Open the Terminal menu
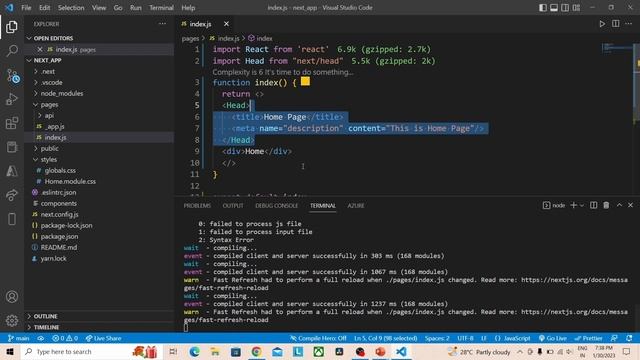The image size is (640, 360). click(x=161, y=8)
